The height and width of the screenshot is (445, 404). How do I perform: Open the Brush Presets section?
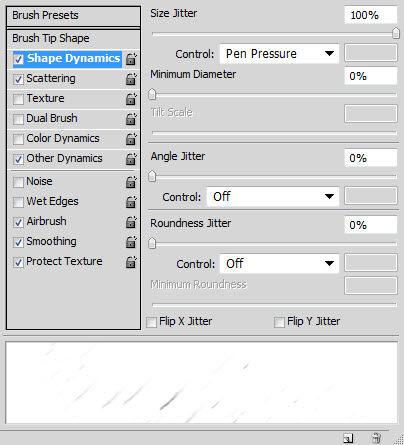click(x=73, y=16)
